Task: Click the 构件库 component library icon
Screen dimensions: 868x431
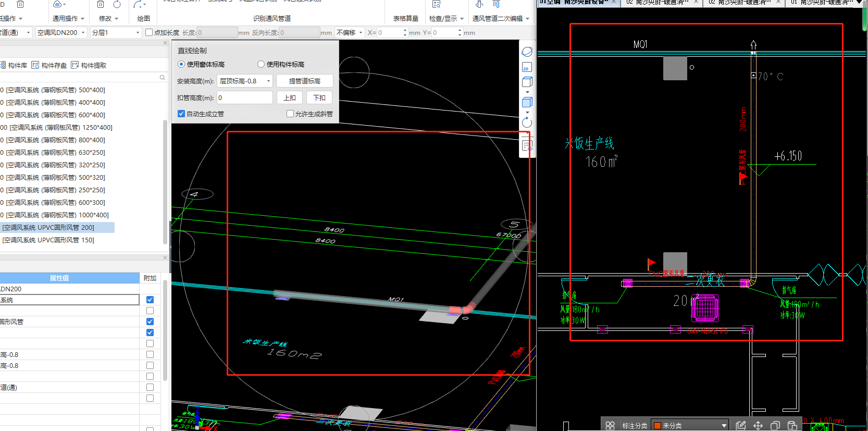Action: (x=3, y=65)
